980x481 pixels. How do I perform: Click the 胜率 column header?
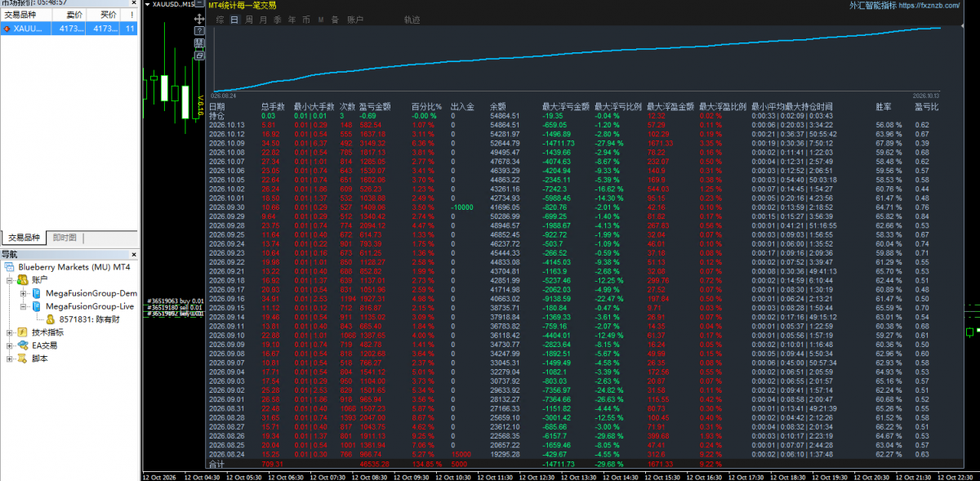pyautogui.click(x=884, y=106)
